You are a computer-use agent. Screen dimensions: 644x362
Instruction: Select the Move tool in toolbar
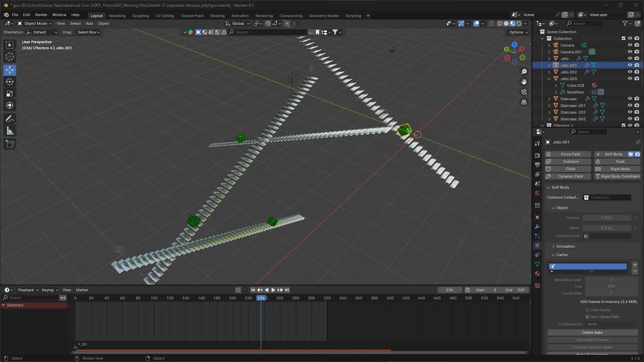point(10,70)
